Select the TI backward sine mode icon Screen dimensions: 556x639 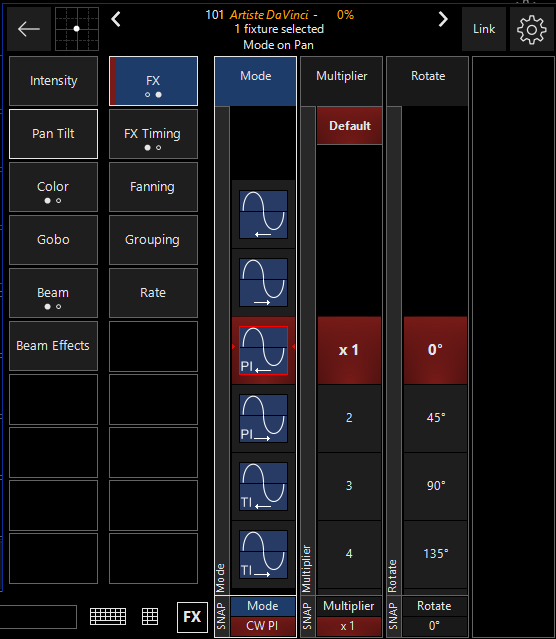click(263, 487)
